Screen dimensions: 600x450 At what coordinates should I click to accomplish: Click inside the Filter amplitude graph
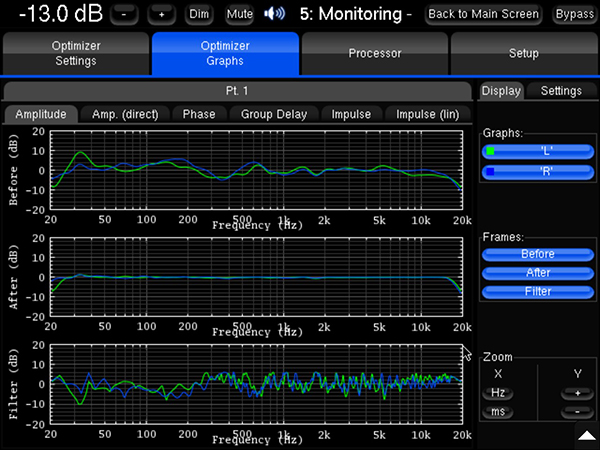pos(256,384)
